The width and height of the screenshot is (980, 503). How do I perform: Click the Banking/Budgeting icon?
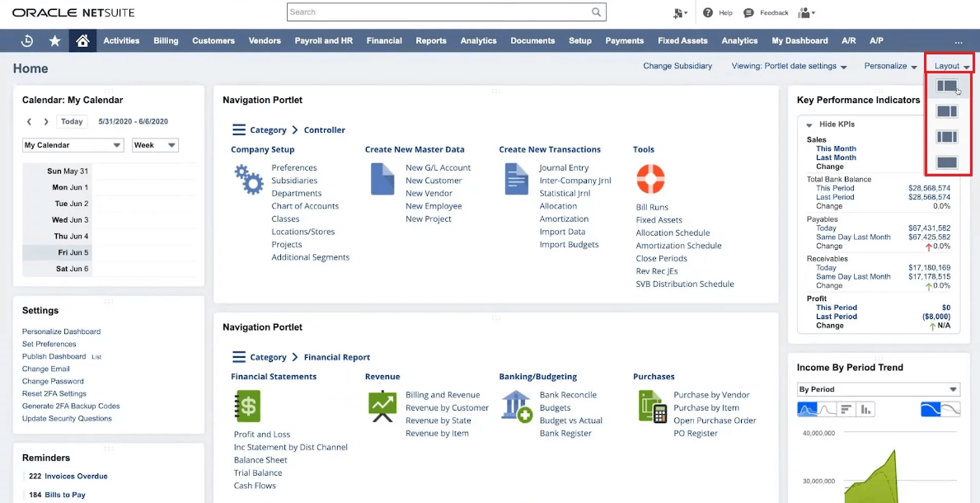(517, 406)
